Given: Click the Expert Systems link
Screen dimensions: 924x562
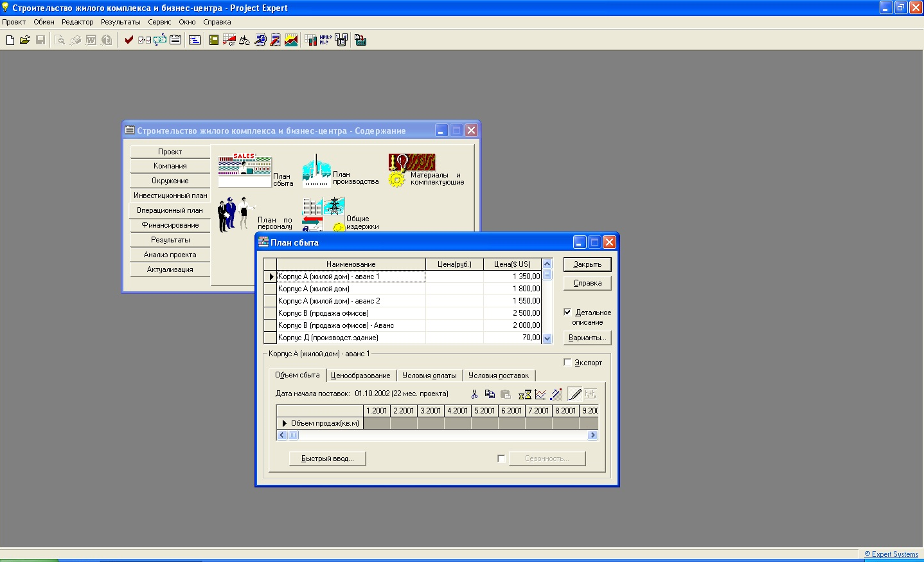Looking at the screenshot, I should (x=891, y=554).
